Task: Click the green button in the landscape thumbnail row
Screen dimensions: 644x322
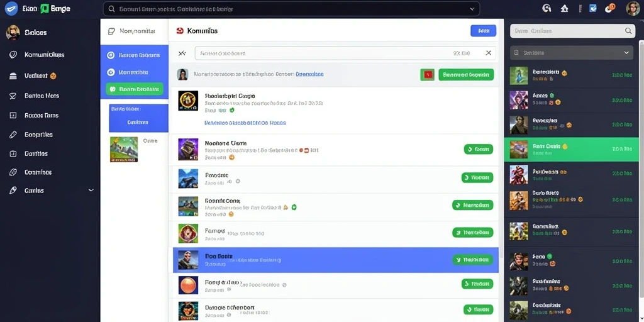Action: (473, 205)
